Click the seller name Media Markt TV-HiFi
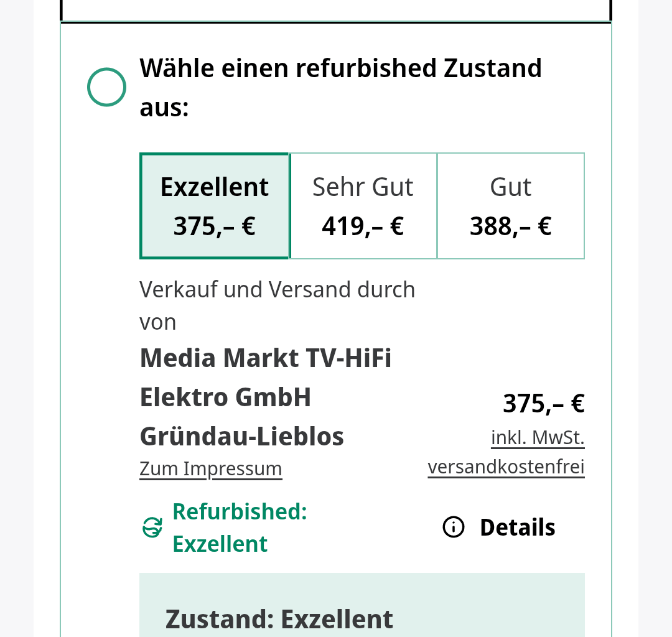 [x=266, y=358]
